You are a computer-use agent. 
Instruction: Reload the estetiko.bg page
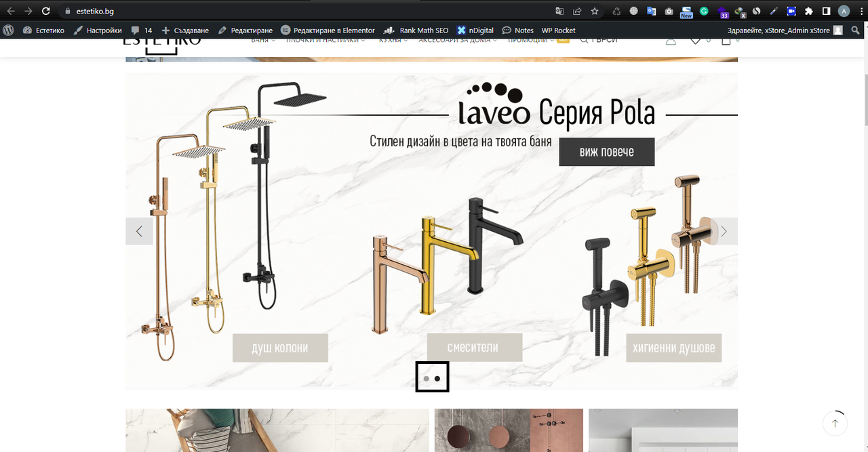tap(46, 11)
